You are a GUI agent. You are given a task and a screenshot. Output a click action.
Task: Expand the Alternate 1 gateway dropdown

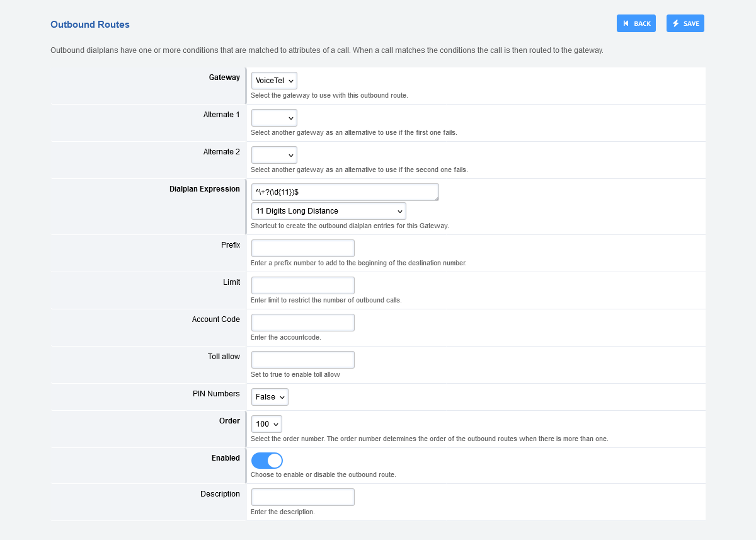[x=274, y=118]
